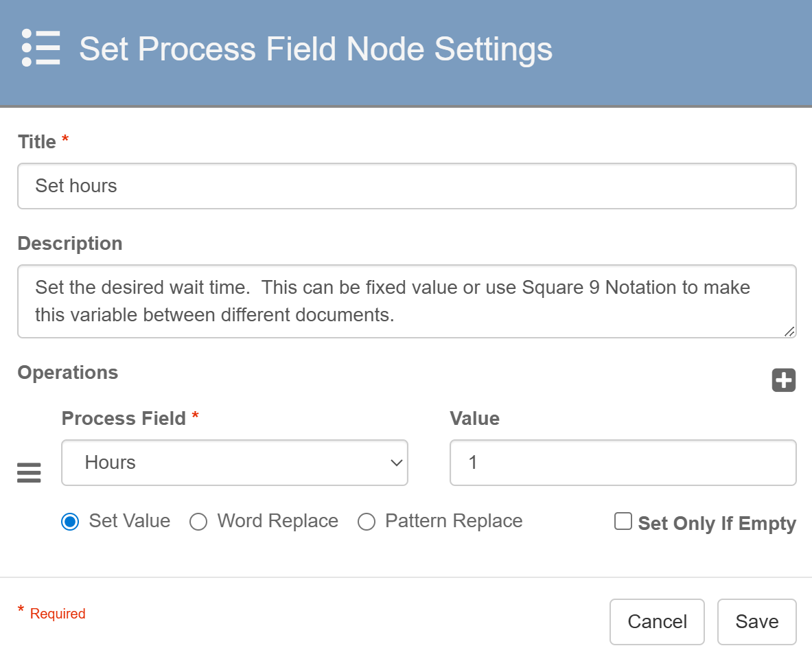This screenshot has height=659, width=812.
Task: Choose the Word Replace radio option
Action: [198, 522]
